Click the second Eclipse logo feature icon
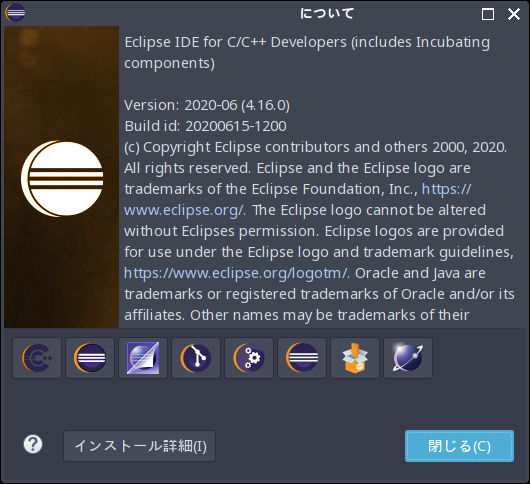This screenshot has width=530, height=484. (x=90, y=358)
